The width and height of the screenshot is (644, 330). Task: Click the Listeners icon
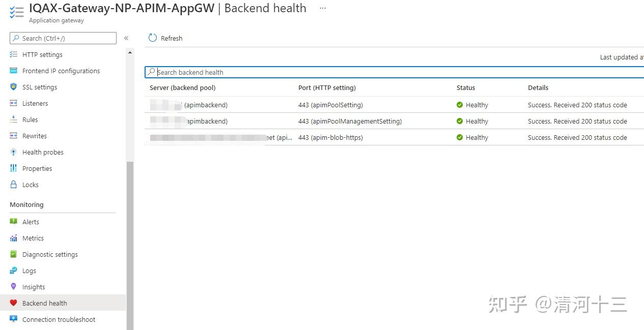tap(12, 103)
